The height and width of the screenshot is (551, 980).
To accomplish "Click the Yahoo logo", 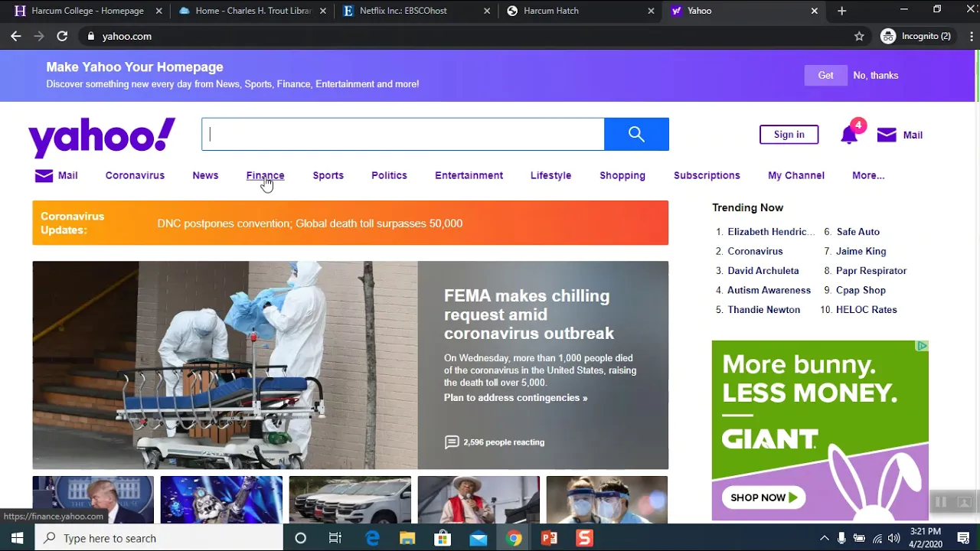I will tap(102, 137).
